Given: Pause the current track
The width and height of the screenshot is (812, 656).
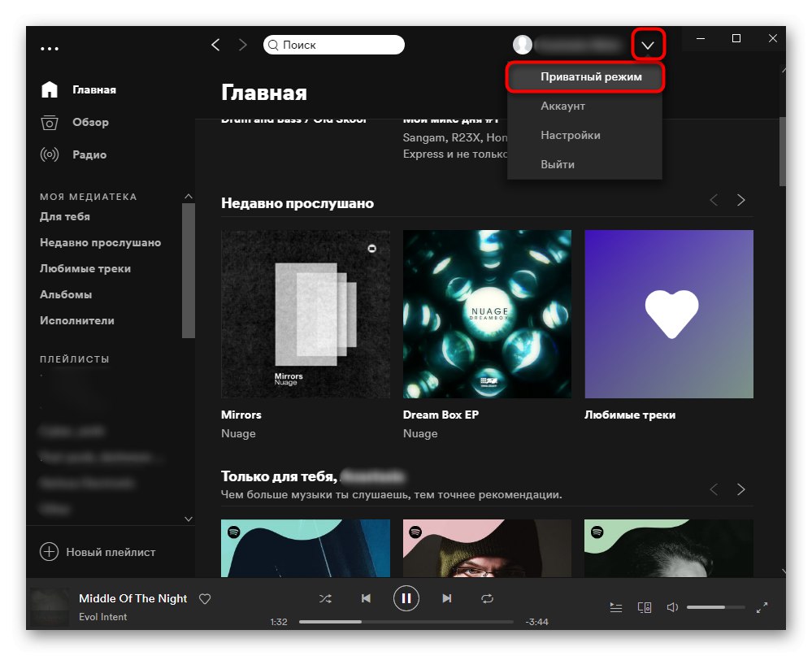Looking at the screenshot, I should pos(406,598).
